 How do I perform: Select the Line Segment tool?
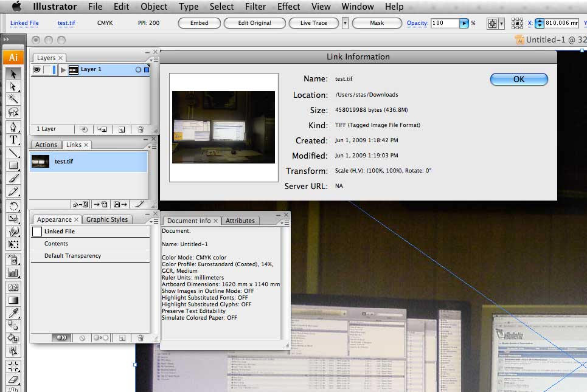click(13, 153)
